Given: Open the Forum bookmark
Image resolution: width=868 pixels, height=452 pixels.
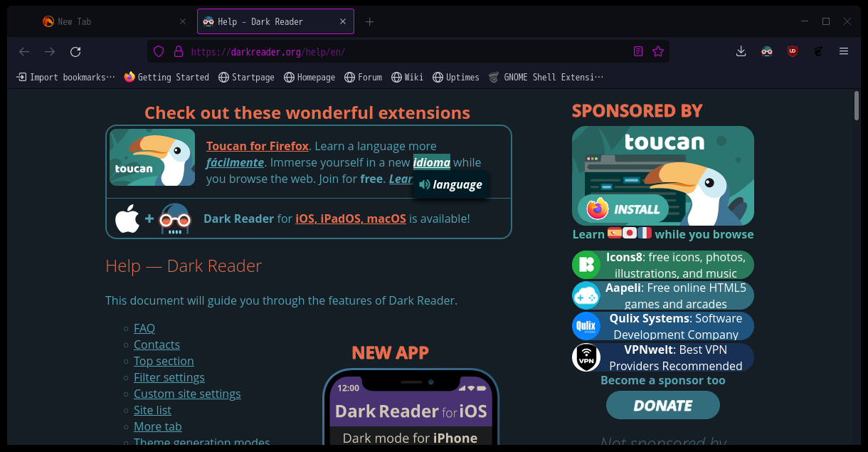Looking at the screenshot, I should (x=364, y=77).
